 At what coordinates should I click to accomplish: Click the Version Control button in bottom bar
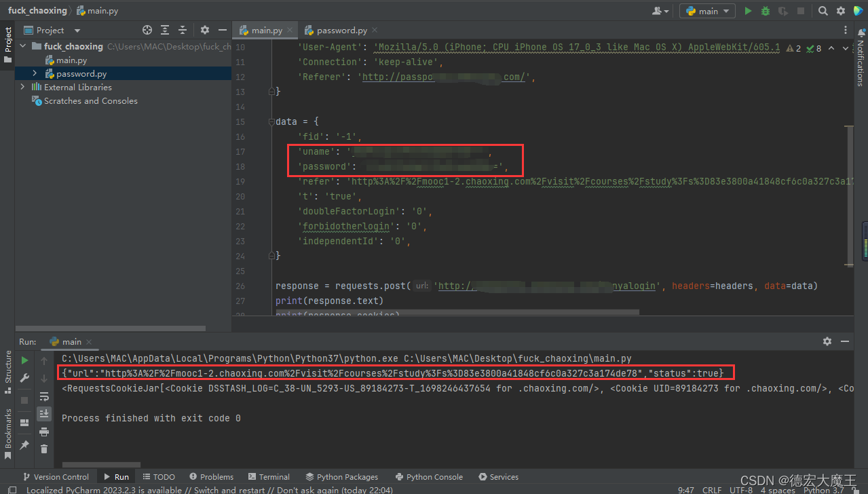coord(56,477)
